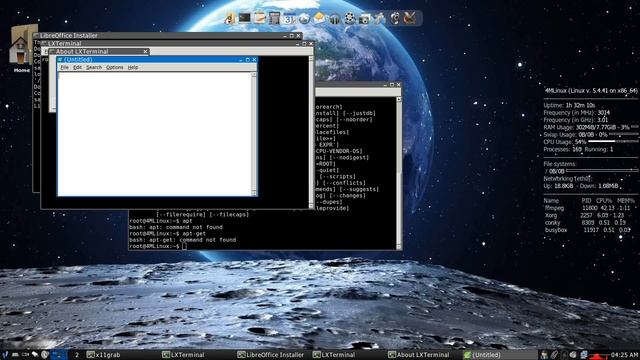Click the CPU Usage bar in Conky

coord(613,142)
